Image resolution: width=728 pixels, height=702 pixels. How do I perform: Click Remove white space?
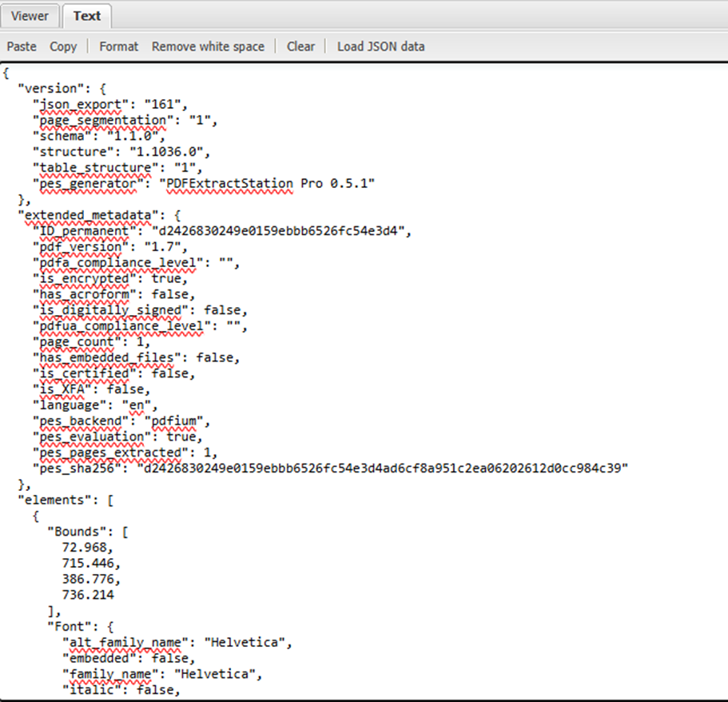click(x=208, y=46)
